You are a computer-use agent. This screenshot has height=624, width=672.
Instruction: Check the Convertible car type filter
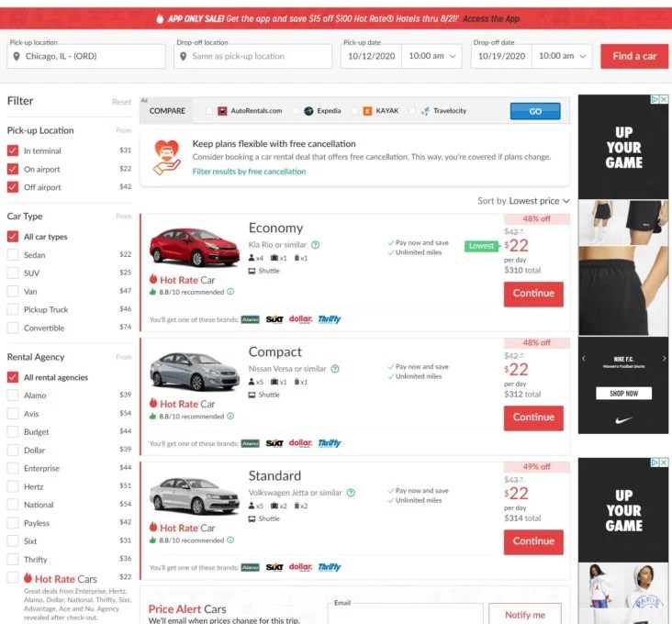(x=13, y=328)
